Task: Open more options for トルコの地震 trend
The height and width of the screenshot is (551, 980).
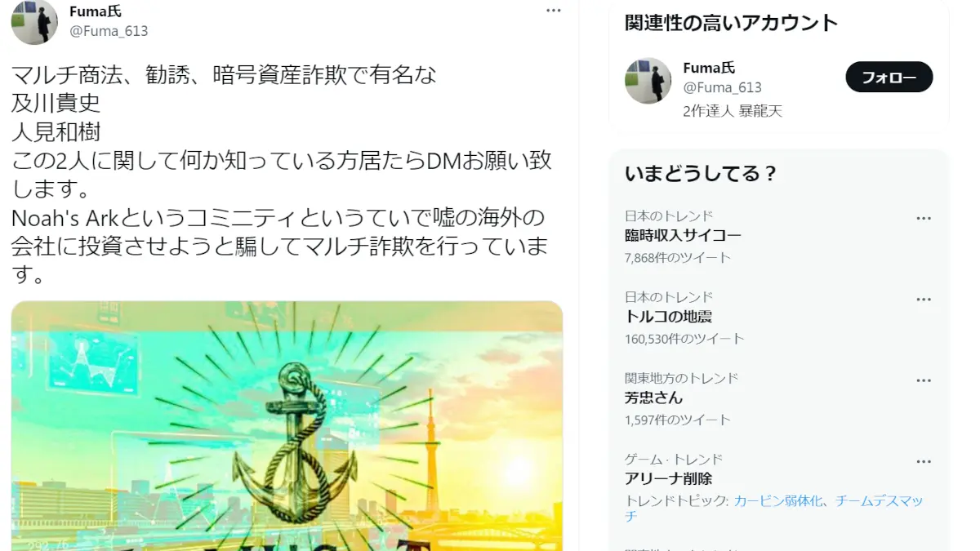Action: 924,300
